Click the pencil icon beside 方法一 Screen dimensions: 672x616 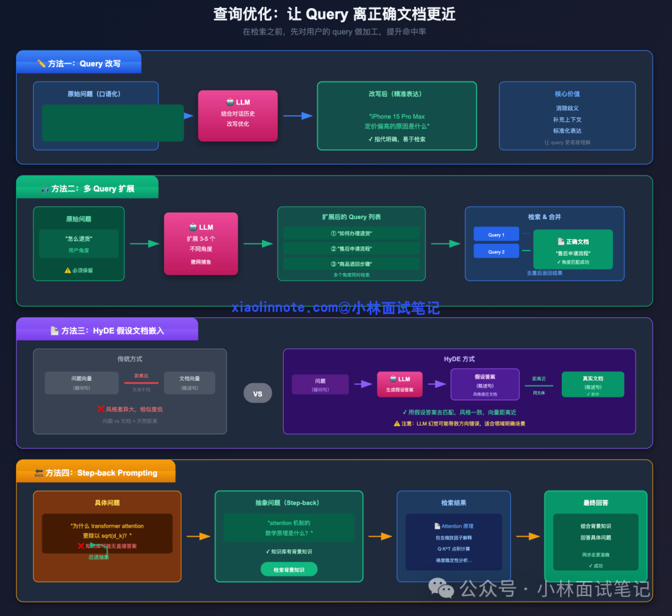pyautogui.click(x=41, y=63)
